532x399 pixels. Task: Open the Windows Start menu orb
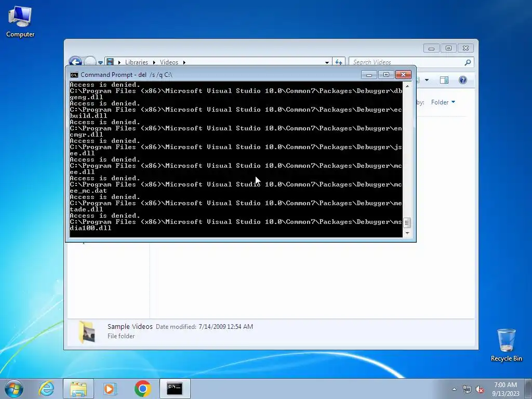[x=14, y=389]
